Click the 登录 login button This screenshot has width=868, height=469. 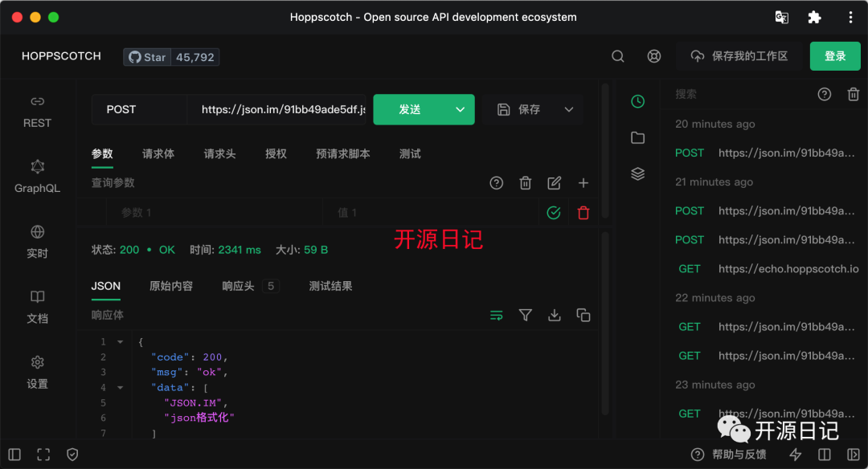click(835, 56)
